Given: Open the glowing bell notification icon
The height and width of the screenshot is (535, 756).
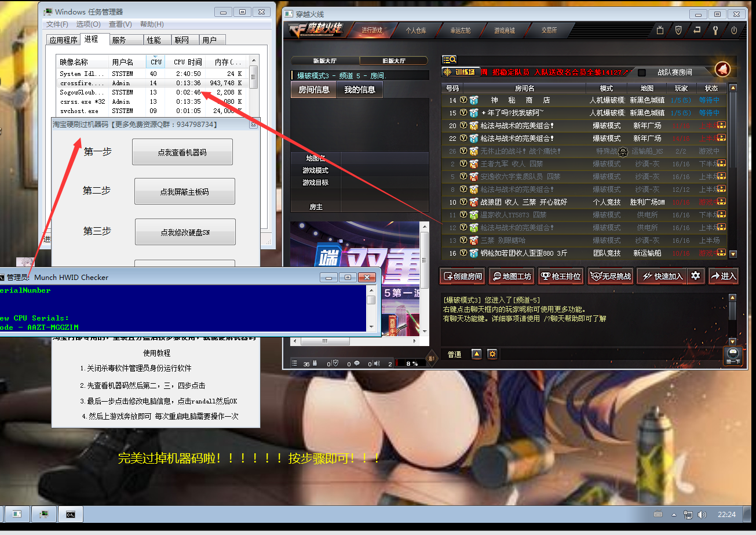Looking at the screenshot, I should [722, 70].
